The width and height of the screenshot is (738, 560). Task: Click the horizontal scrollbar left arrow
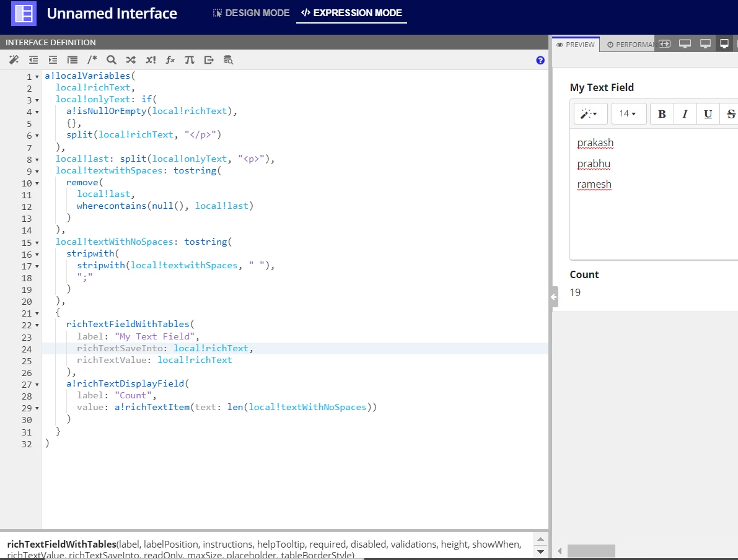tap(560, 551)
